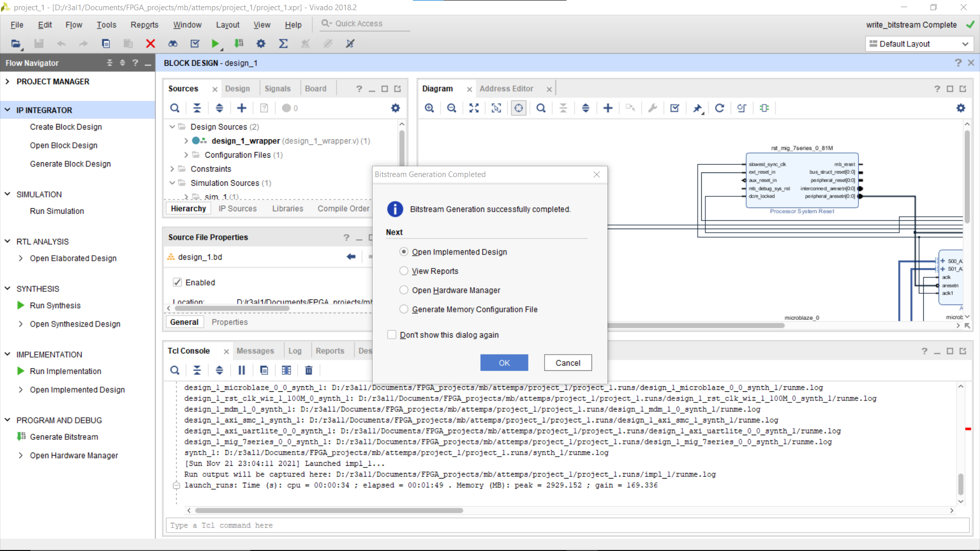The width and height of the screenshot is (980, 551).
Task: Click the Regenerate Layout icon
Action: tap(720, 108)
